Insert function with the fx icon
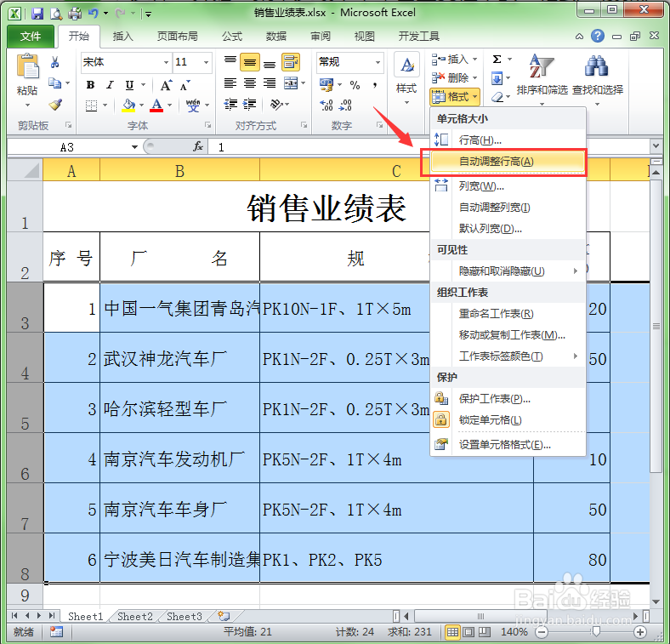670x644 pixels. coord(198,146)
